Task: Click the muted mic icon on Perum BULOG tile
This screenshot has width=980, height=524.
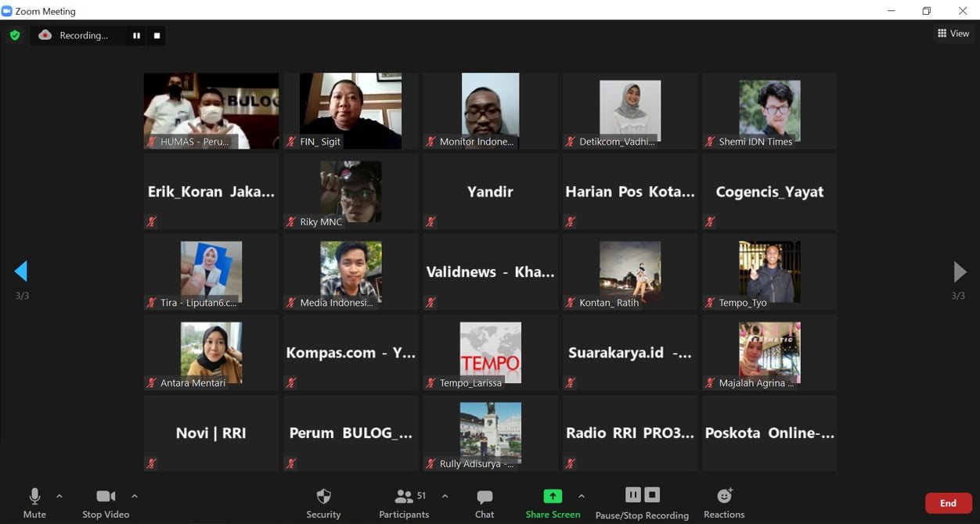Action: [291, 464]
